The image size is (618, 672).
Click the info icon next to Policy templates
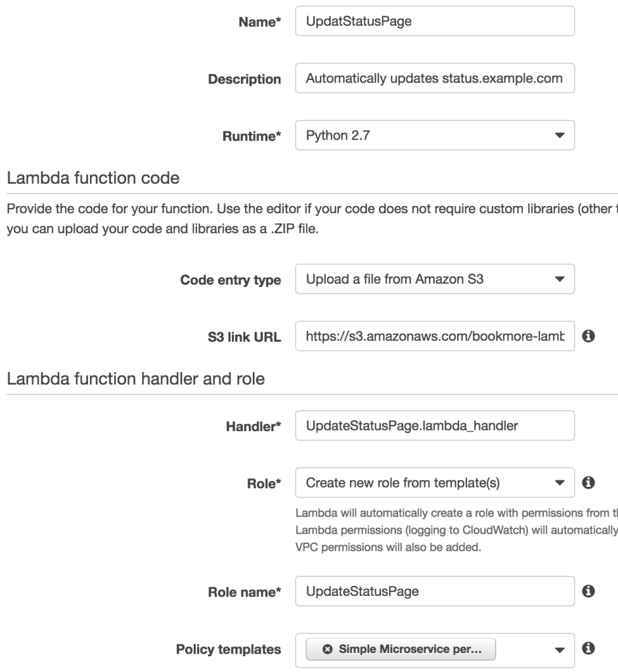pyautogui.click(x=588, y=648)
